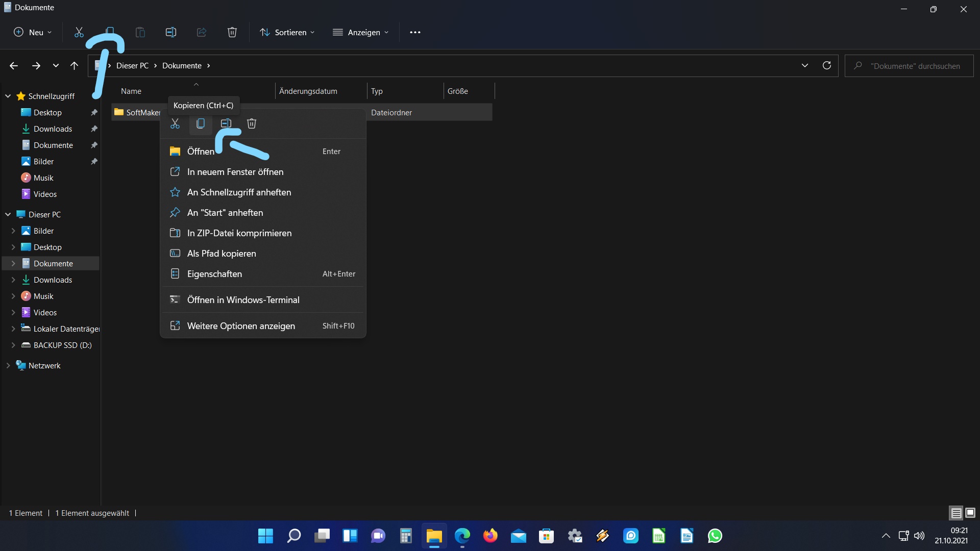The height and width of the screenshot is (551, 980).
Task: Click the Copy icon in the context menu
Action: pyautogui.click(x=201, y=123)
